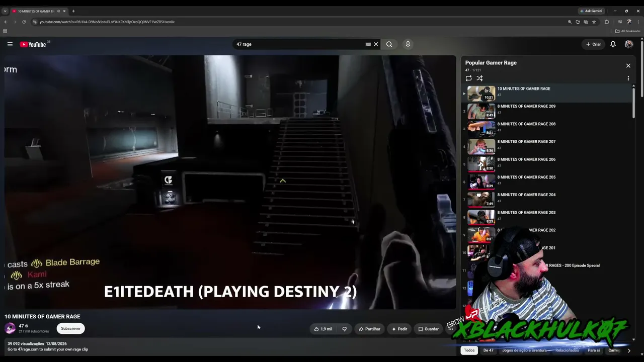Mute tab using the tab audio icon
644x362 pixels.
click(58, 11)
